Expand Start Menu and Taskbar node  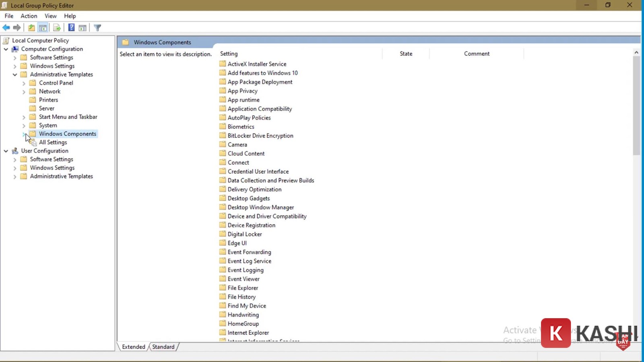coord(24,117)
